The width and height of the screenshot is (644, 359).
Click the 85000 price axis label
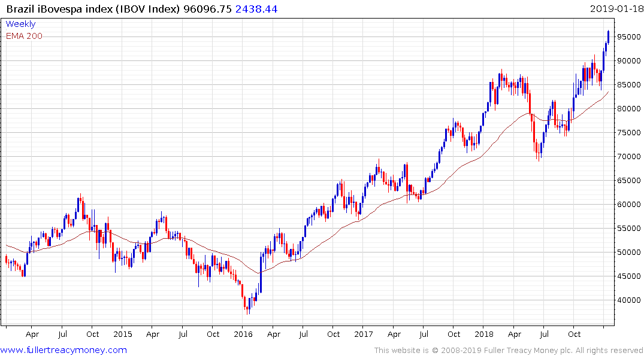628,85
